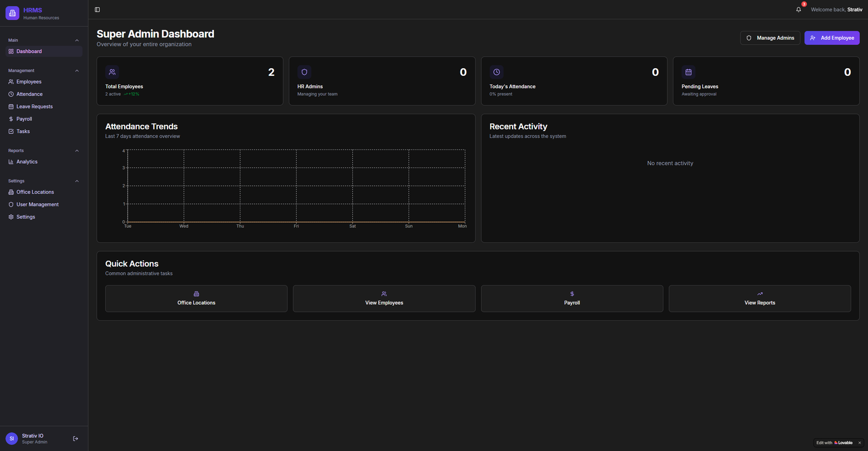Navigate to Payroll in sidebar
The image size is (868, 451).
(x=44, y=119)
